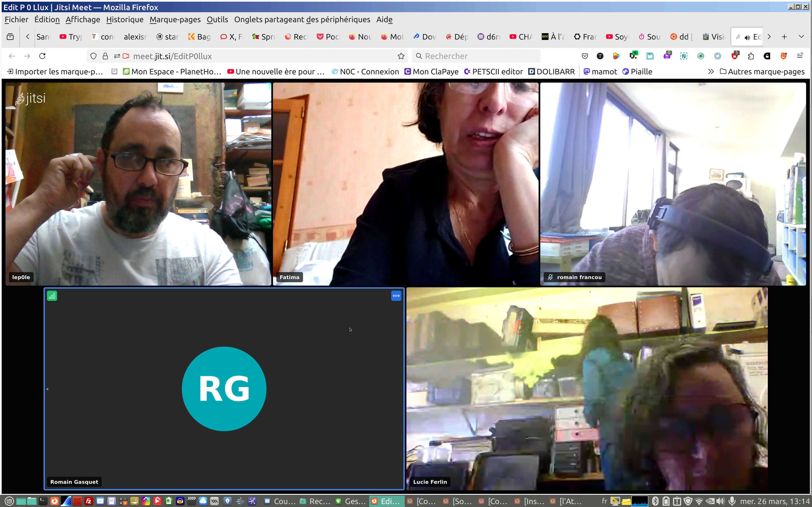Open the Historique menu
The image size is (812, 507).
(125, 19)
